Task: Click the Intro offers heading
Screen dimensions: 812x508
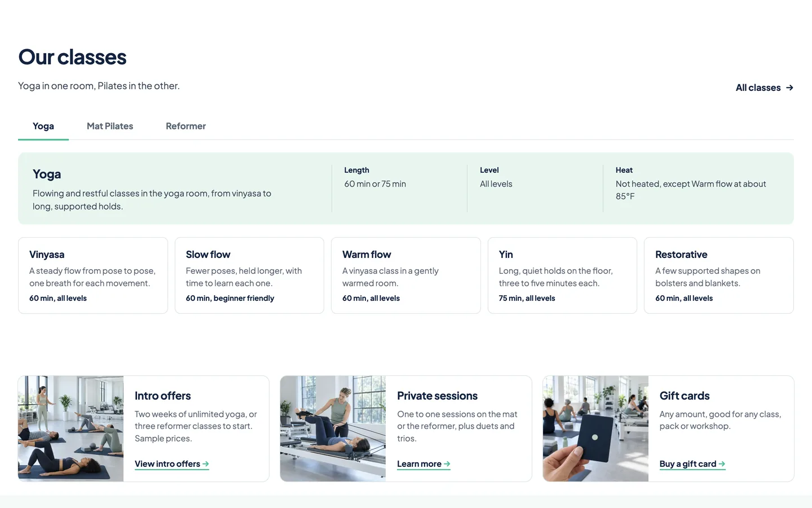Action: [162, 396]
